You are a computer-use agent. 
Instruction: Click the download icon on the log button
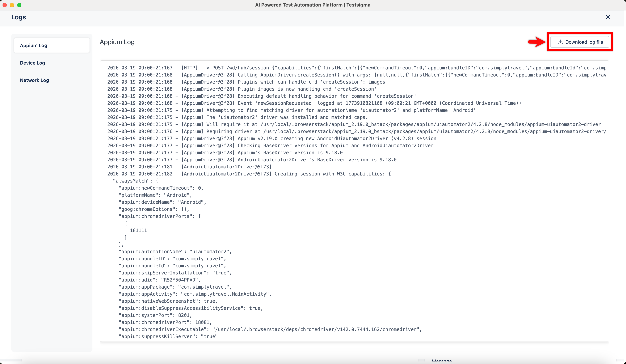560,42
